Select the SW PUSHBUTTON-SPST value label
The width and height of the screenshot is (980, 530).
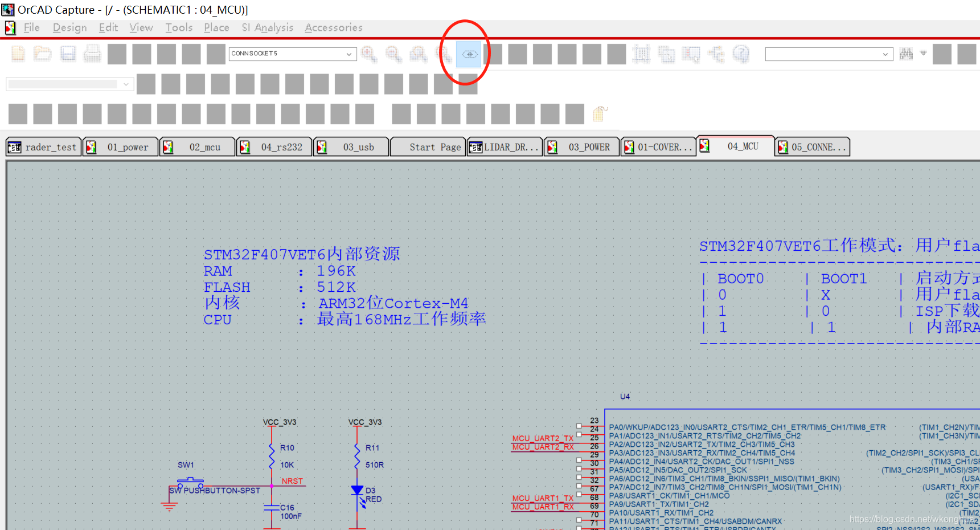pyautogui.click(x=215, y=491)
